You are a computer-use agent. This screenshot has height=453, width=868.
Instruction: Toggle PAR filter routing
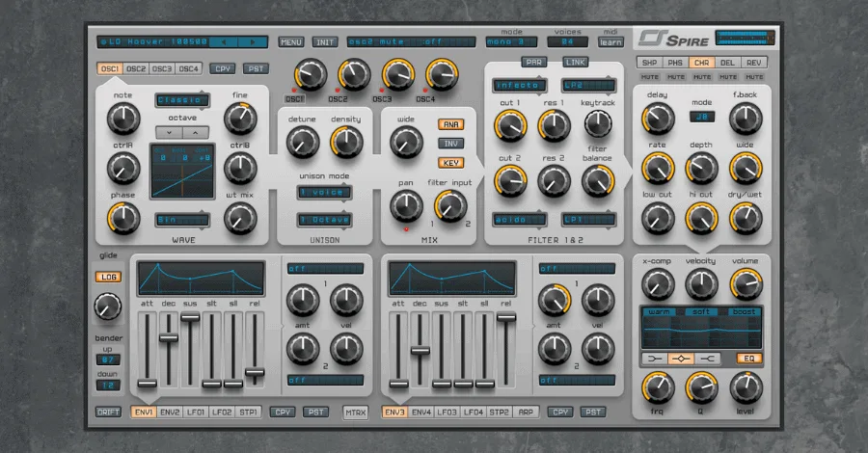pyautogui.click(x=533, y=62)
